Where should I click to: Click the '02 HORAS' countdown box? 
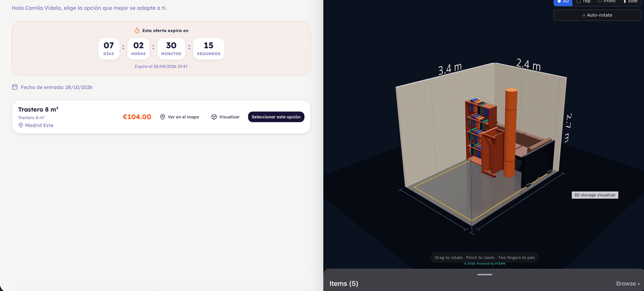(138, 49)
